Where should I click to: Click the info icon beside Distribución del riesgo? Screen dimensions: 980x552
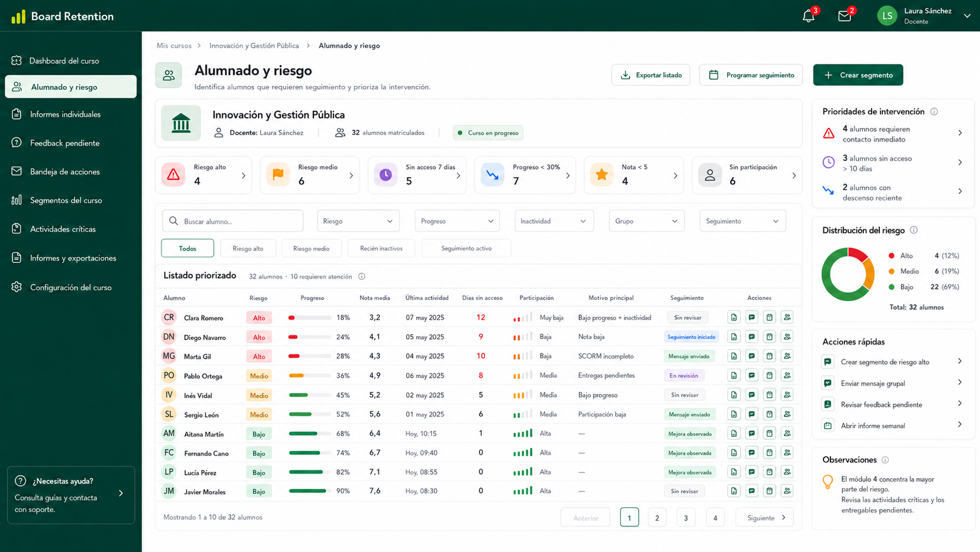[914, 230]
